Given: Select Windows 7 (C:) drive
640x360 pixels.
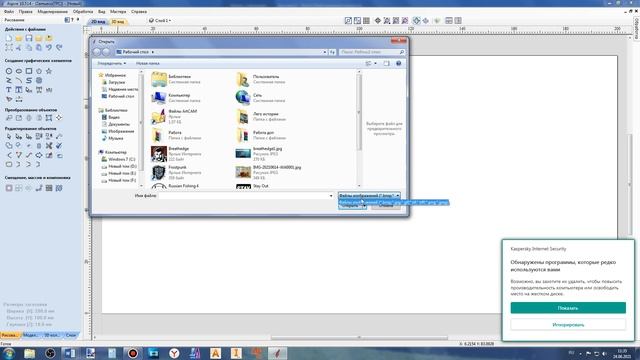Looking at the screenshot, I should [118, 159].
